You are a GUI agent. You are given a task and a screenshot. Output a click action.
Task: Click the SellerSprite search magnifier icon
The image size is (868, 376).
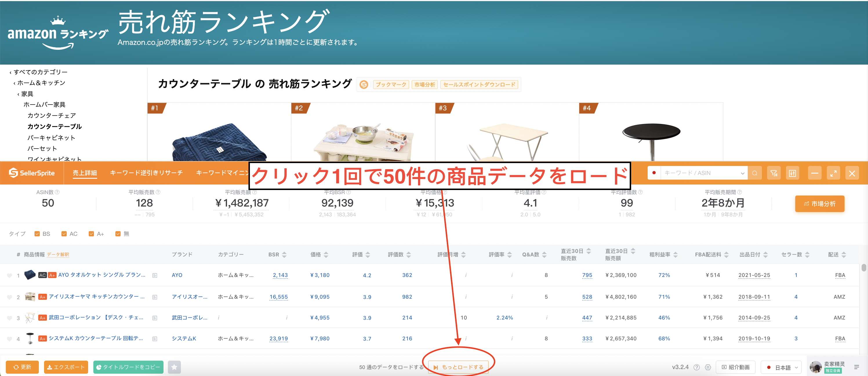[x=754, y=173]
